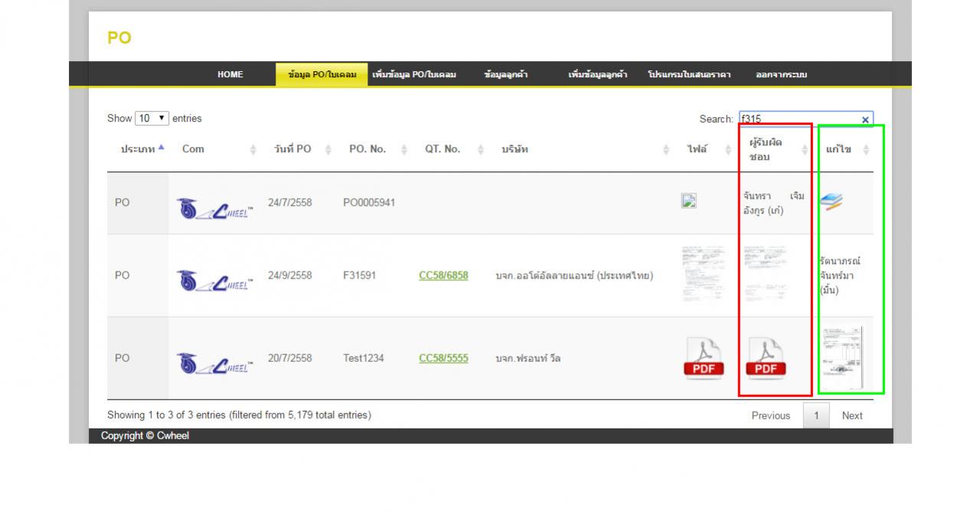
Task: Select date 24/7/2558
Action: [x=290, y=202]
